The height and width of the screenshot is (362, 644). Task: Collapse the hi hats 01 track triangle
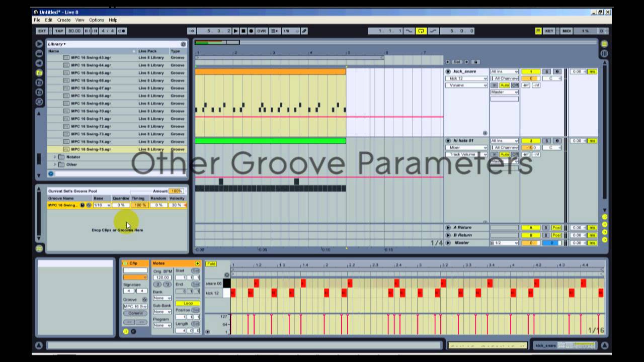pyautogui.click(x=448, y=141)
